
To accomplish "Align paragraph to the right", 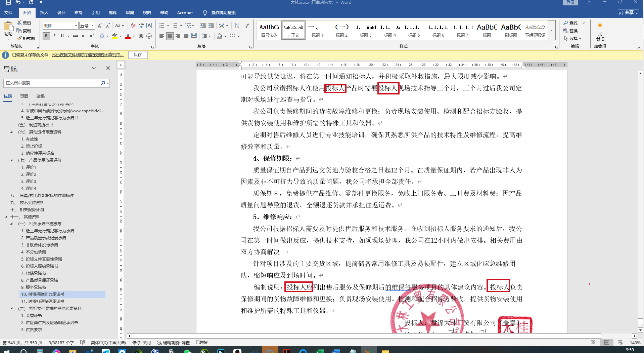I will 178,36.
